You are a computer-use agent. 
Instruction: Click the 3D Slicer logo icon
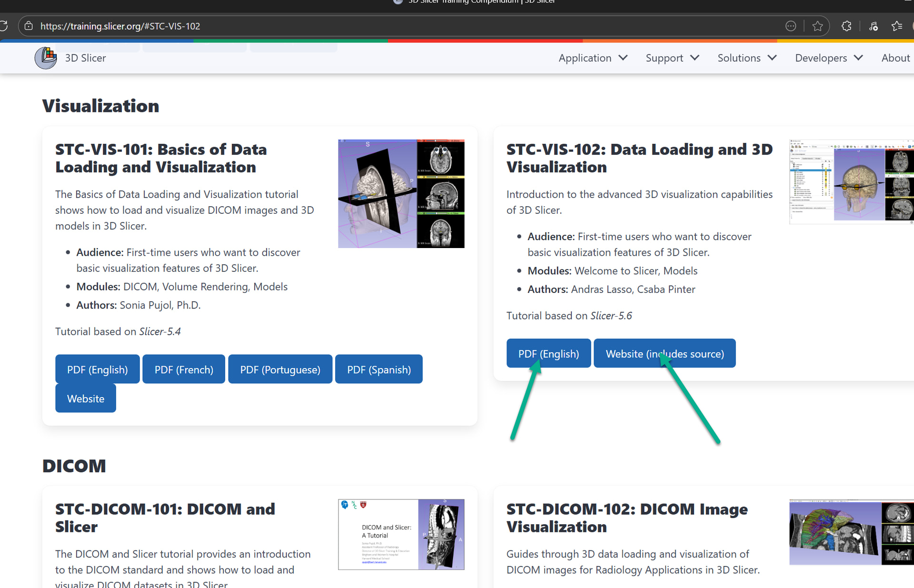click(x=46, y=58)
